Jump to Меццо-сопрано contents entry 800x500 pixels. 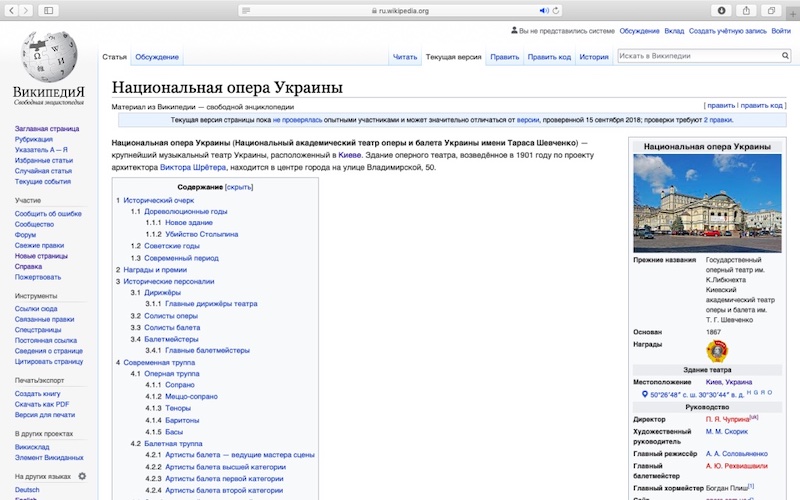[191, 396]
